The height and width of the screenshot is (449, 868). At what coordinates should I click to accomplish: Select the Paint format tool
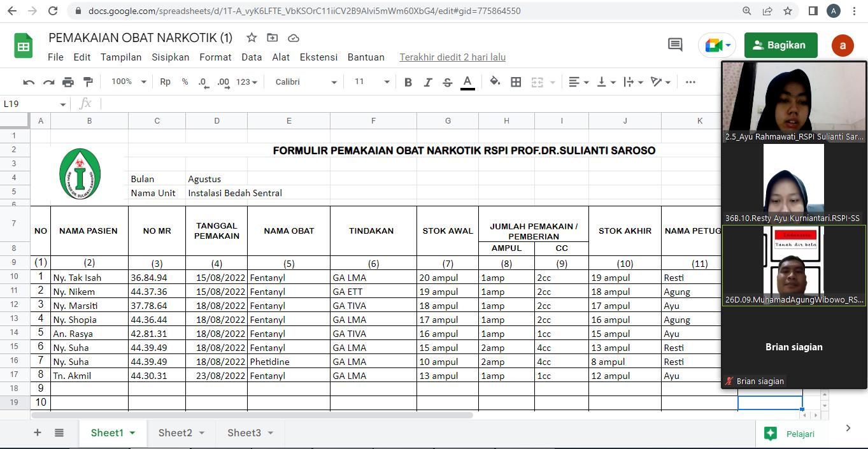click(x=88, y=82)
